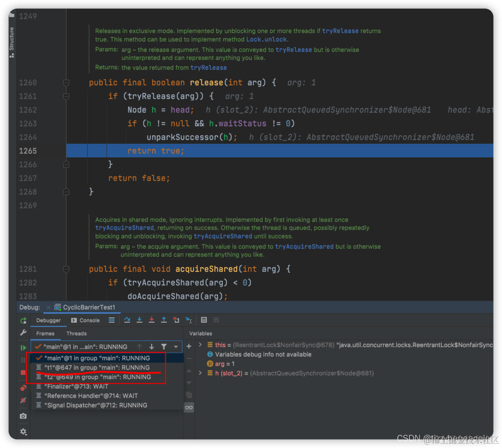The height and width of the screenshot is (448, 502).
Task: Select "Signal Dispatcher"@712: RUNNING thread
Action: 107,405
